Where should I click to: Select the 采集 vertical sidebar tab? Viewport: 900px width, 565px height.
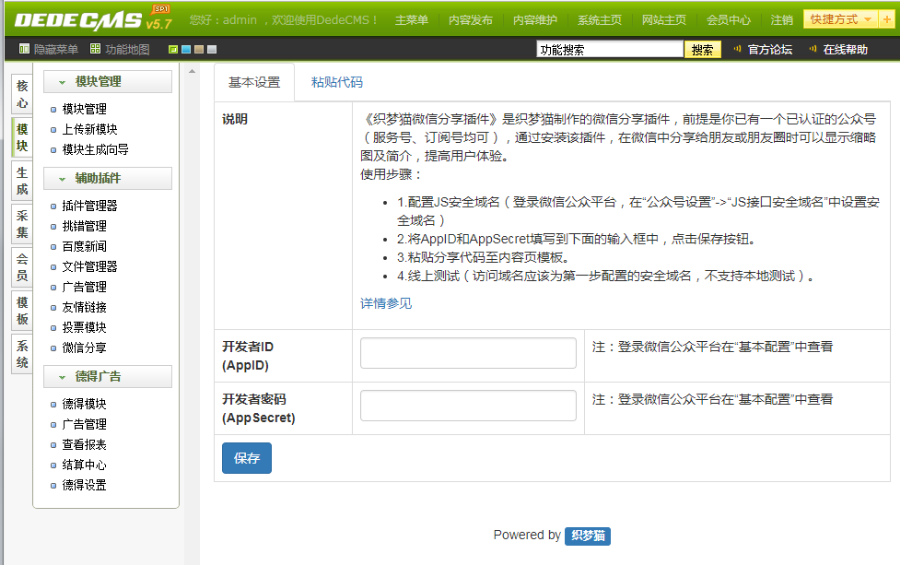pyautogui.click(x=22, y=224)
